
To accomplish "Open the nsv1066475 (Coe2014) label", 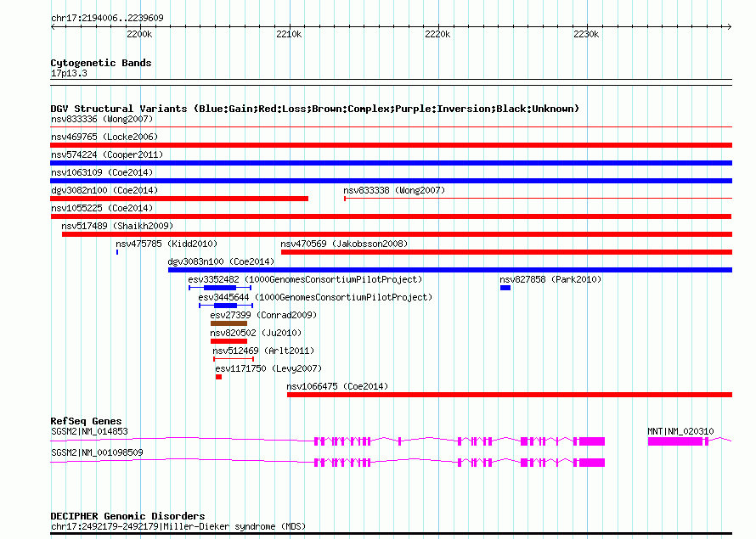I will click(337, 386).
